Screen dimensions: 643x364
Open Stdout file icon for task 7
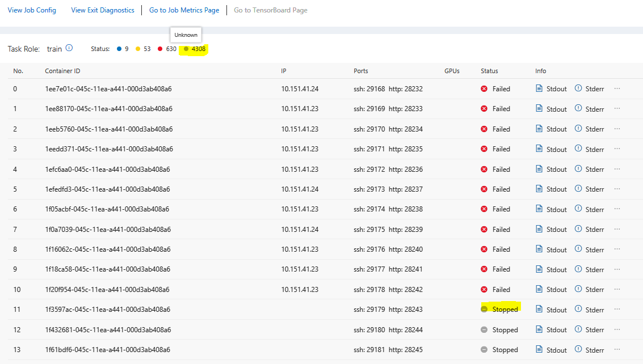539,228
